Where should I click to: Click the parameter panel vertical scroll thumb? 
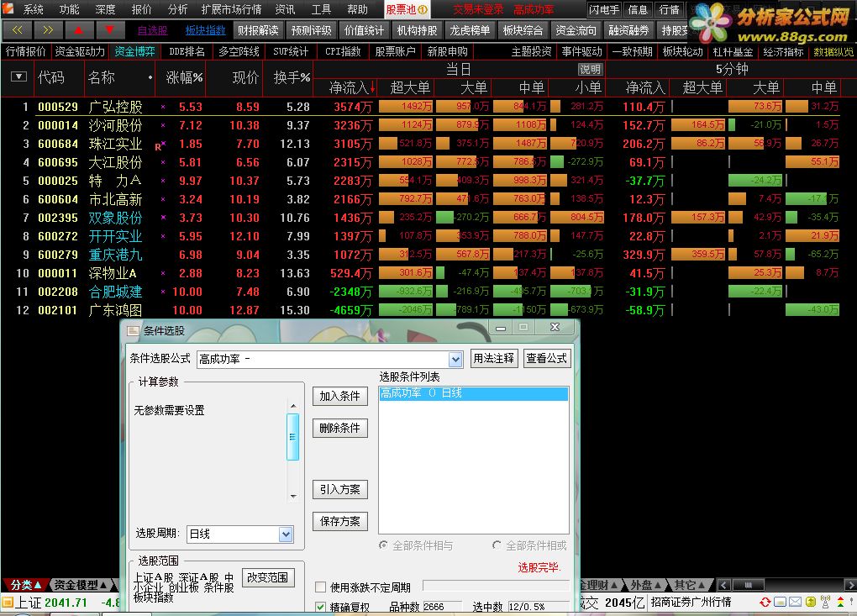pyautogui.click(x=293, y=437)
